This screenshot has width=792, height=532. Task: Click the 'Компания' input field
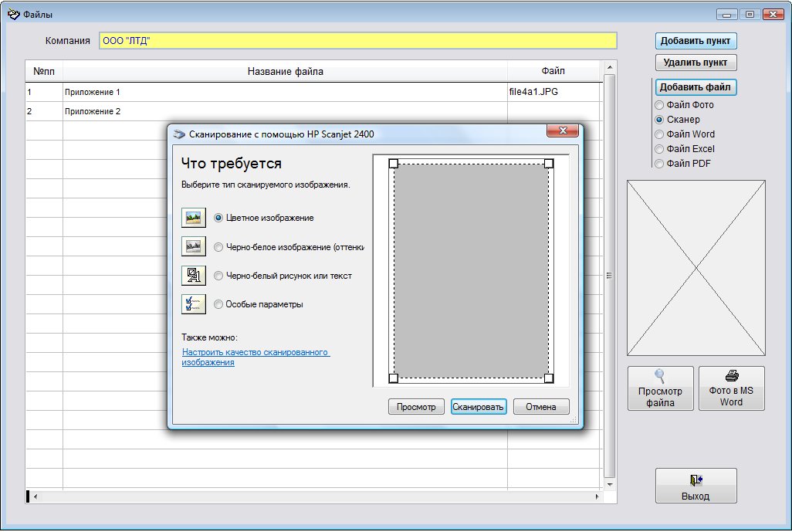[357, 41]
